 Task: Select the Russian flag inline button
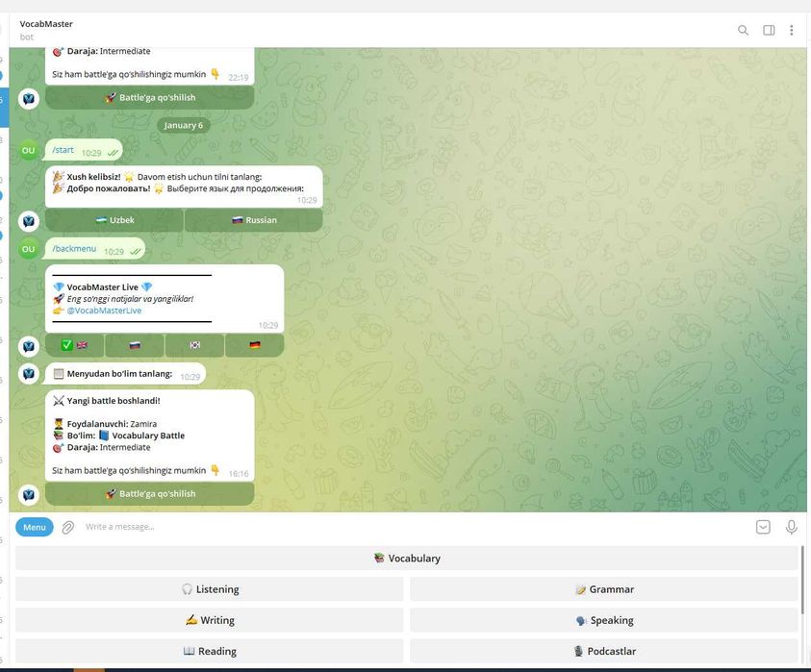point(135,345)
